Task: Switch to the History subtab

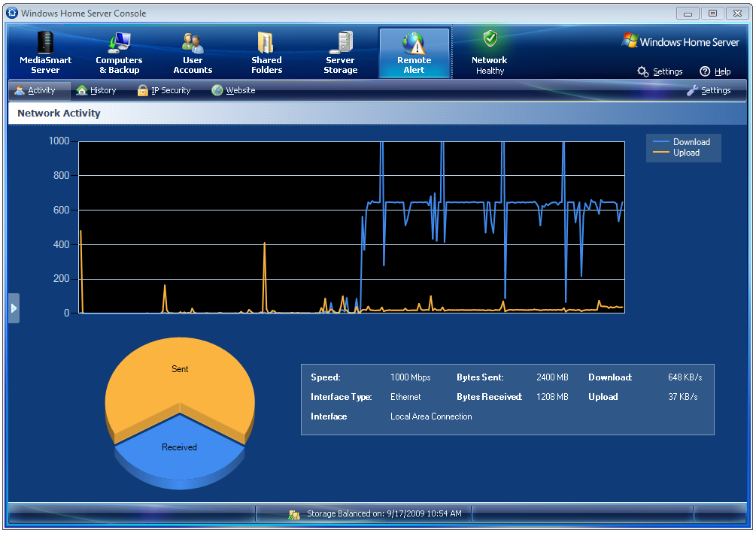Action: coord(96,91)
